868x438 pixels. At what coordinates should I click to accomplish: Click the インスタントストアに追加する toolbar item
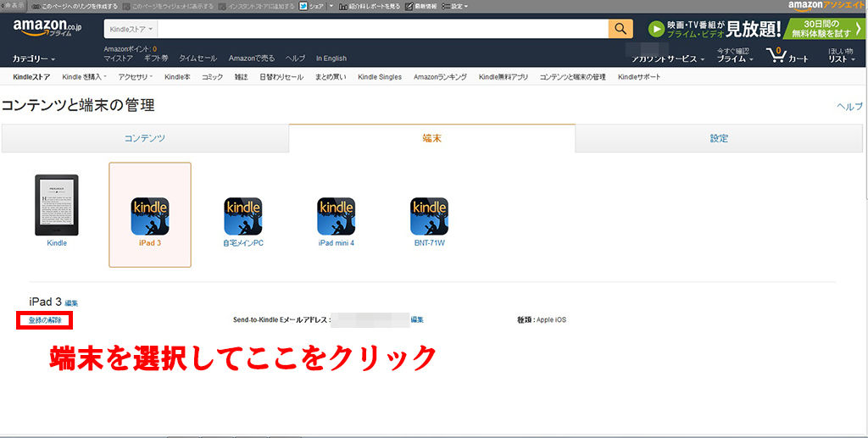pos(257,6)
